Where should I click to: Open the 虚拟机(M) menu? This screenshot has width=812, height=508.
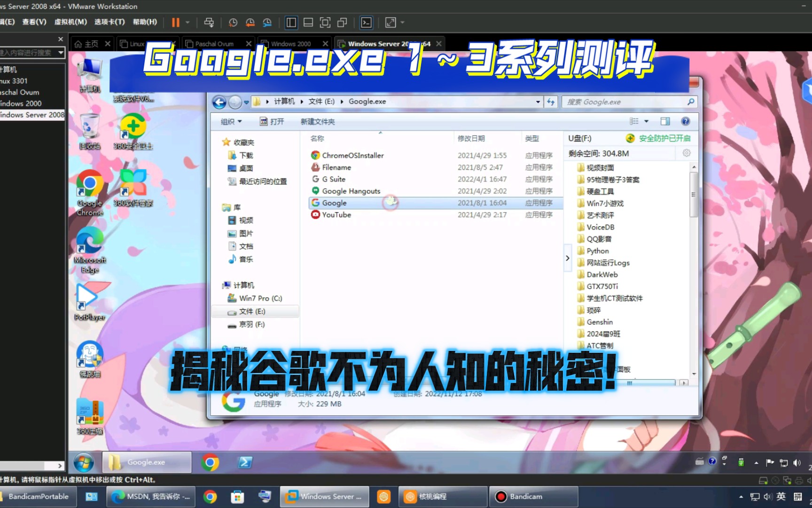(70, 22)
